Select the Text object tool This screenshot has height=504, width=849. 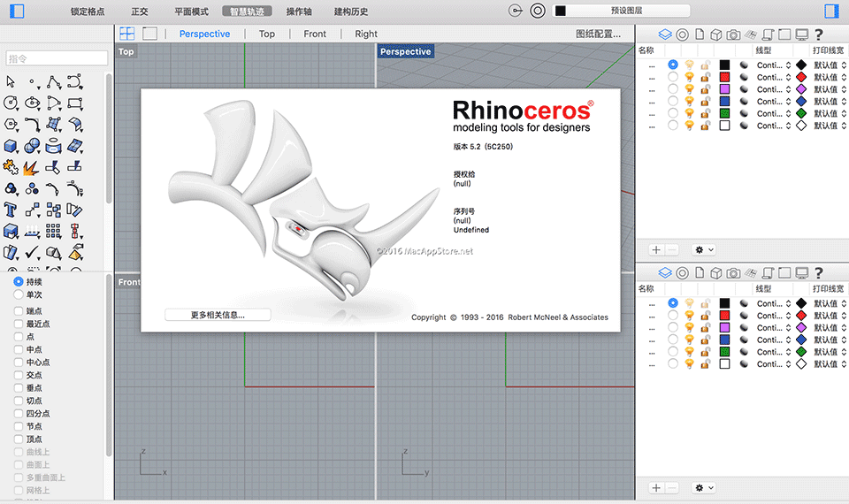(x=11, y=210)
